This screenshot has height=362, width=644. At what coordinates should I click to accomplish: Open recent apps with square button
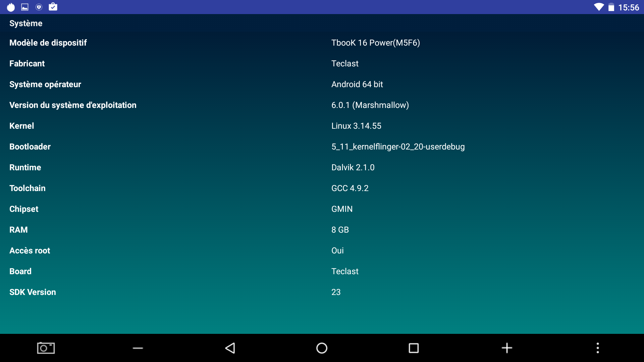[414, 348]
